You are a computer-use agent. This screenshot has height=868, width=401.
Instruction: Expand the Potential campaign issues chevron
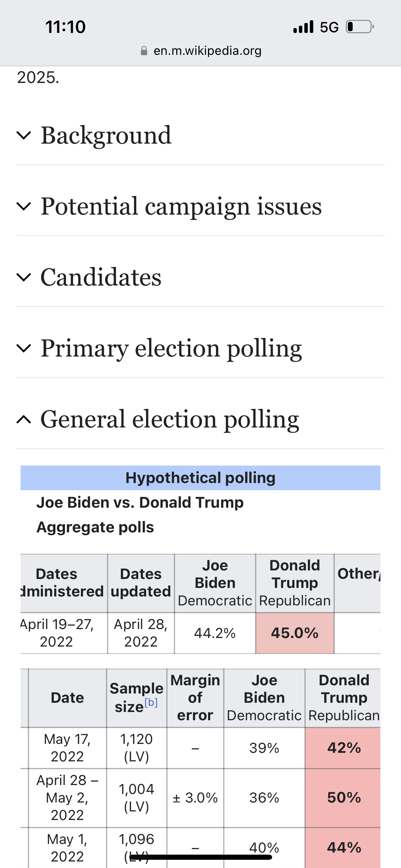click(x=24, y=206)
